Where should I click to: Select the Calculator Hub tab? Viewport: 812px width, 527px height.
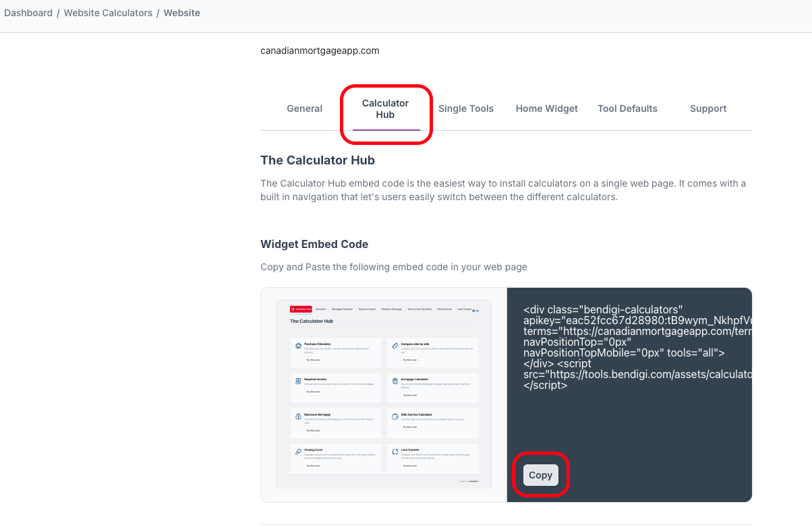[385, 109]
